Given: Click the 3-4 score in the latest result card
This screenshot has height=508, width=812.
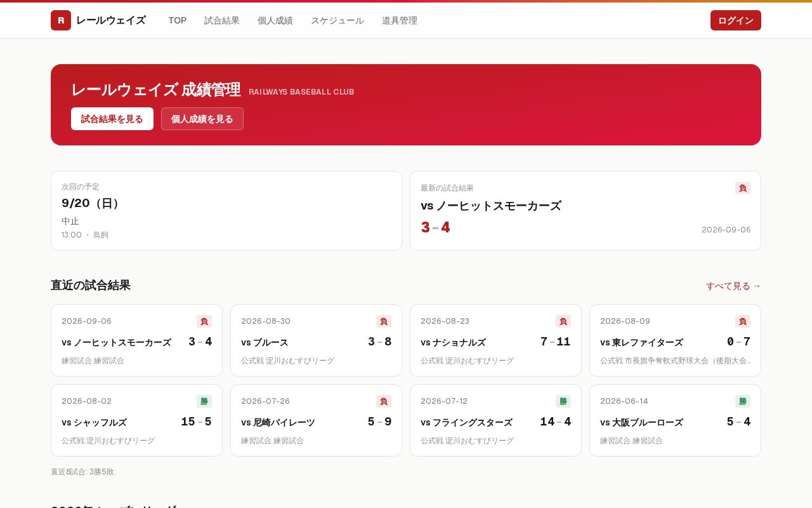Looking at the screenshot, I should point(436,227).
